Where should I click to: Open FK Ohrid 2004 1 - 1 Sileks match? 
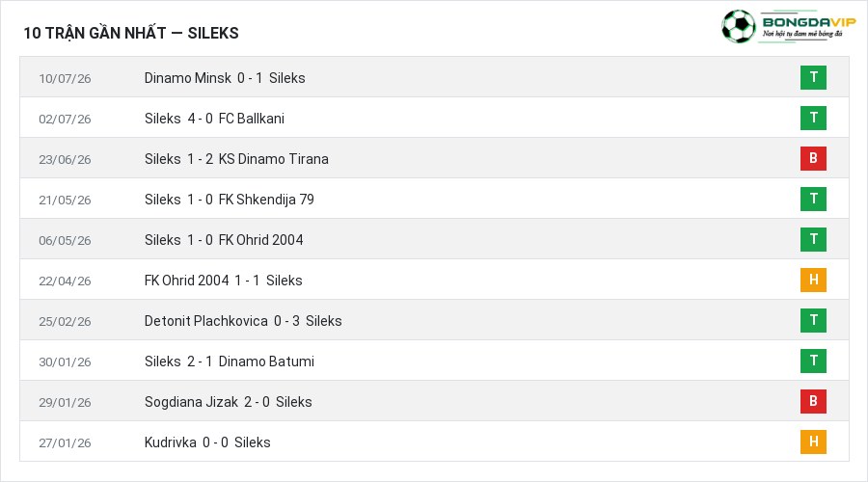click(223, 281)
